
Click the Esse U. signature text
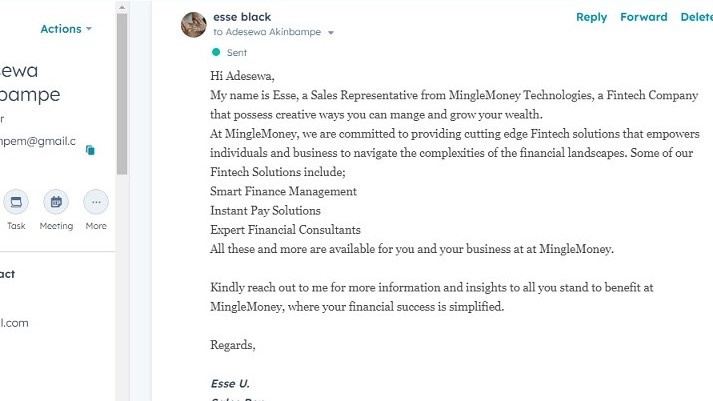click(x=230, y=383)
